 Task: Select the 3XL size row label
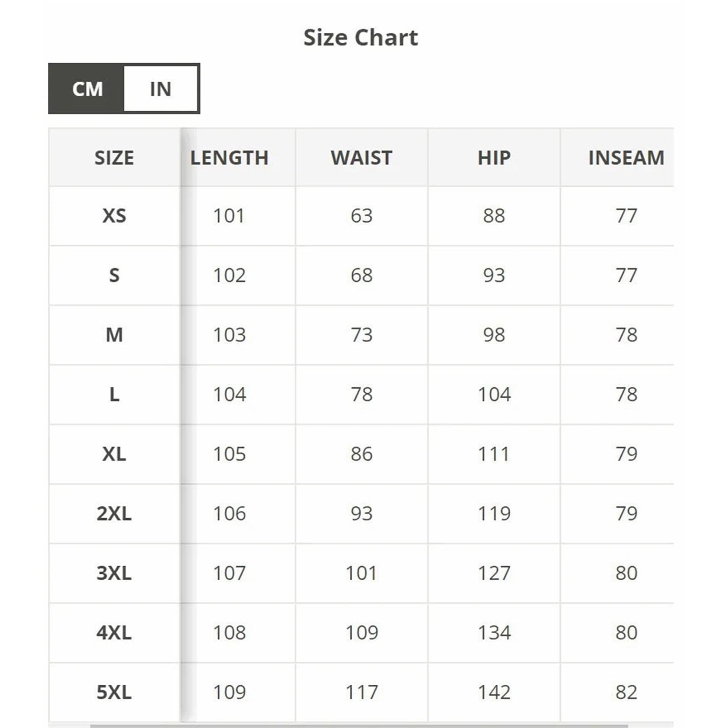coord(114,573)
